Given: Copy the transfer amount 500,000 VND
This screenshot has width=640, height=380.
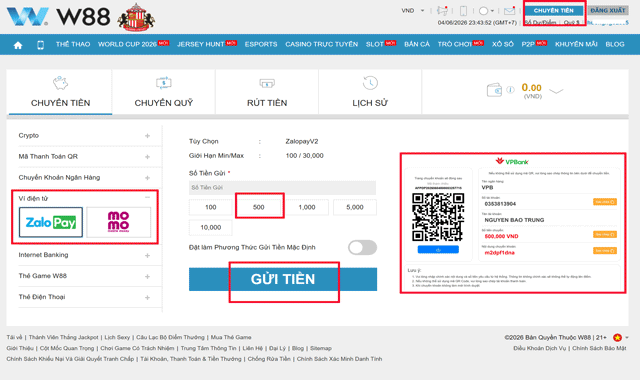Looking at the screenshot, I should point(604,234).
